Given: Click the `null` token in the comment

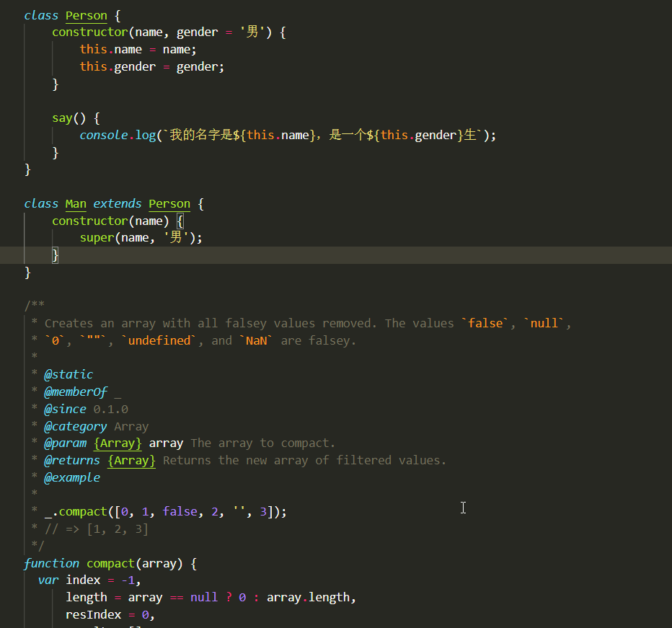Looking at the screenshot, I should (x=544, y=323).
